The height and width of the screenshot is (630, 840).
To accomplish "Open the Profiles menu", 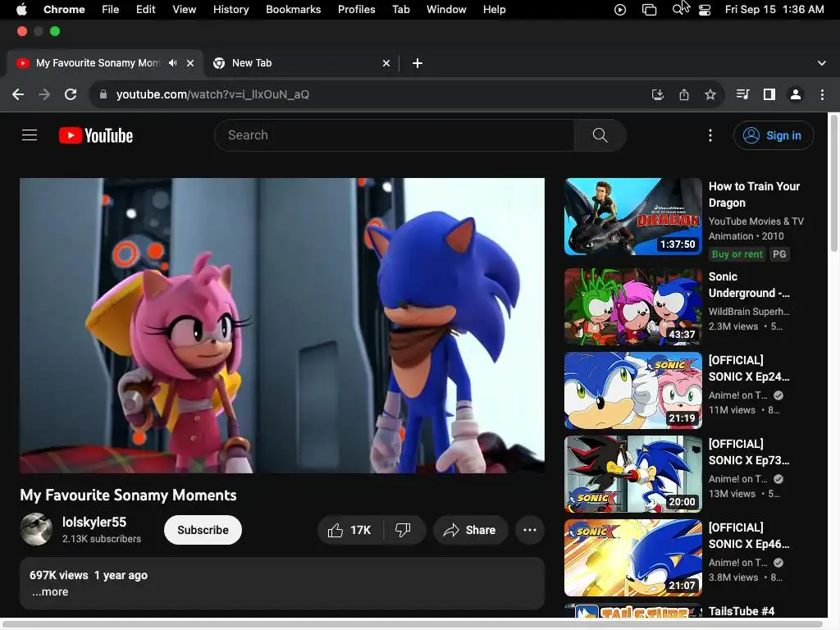I will coord(356,9).
